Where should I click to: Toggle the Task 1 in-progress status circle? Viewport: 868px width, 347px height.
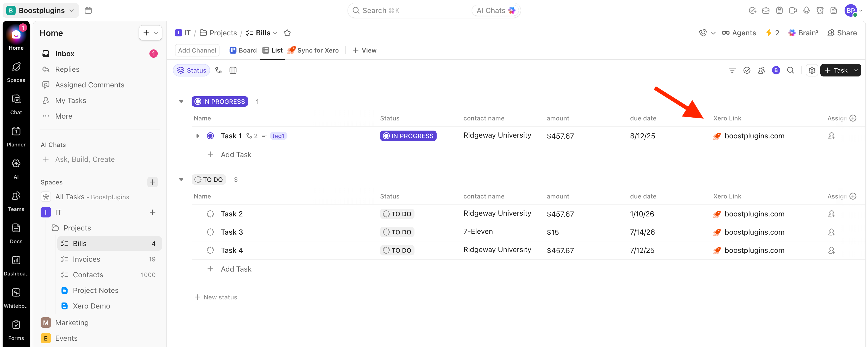coord(210,136)
